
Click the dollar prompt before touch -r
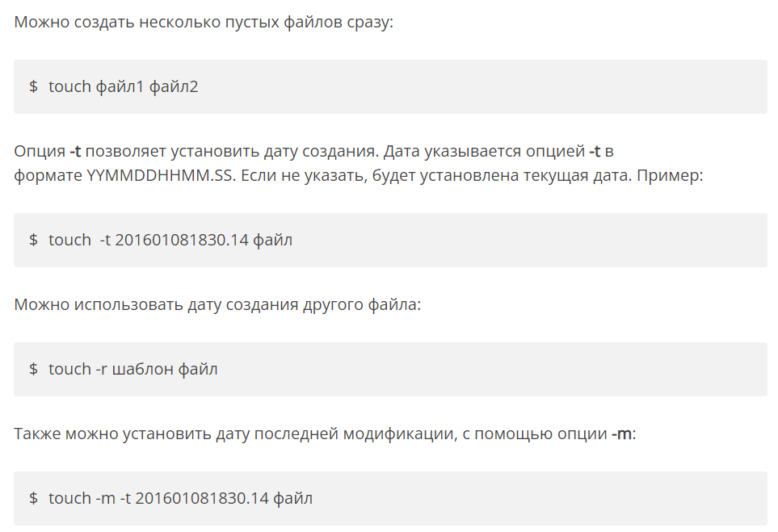pos(34,369)
